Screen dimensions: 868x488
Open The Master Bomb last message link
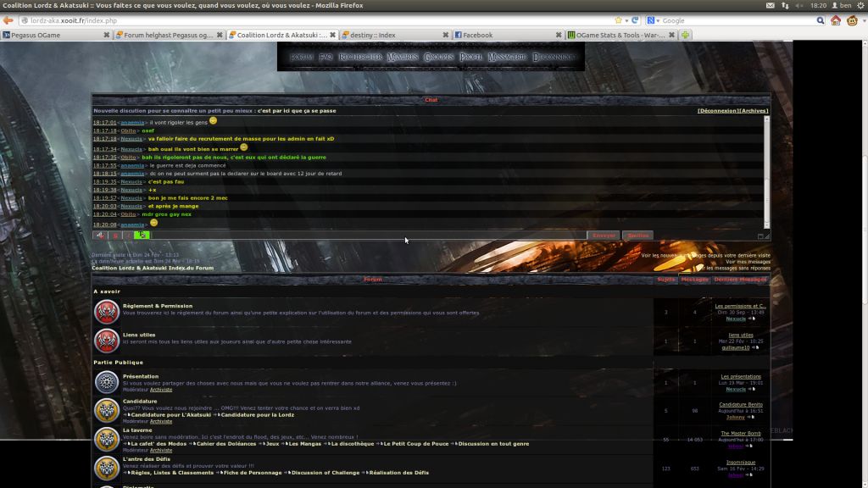pos(741,433)
